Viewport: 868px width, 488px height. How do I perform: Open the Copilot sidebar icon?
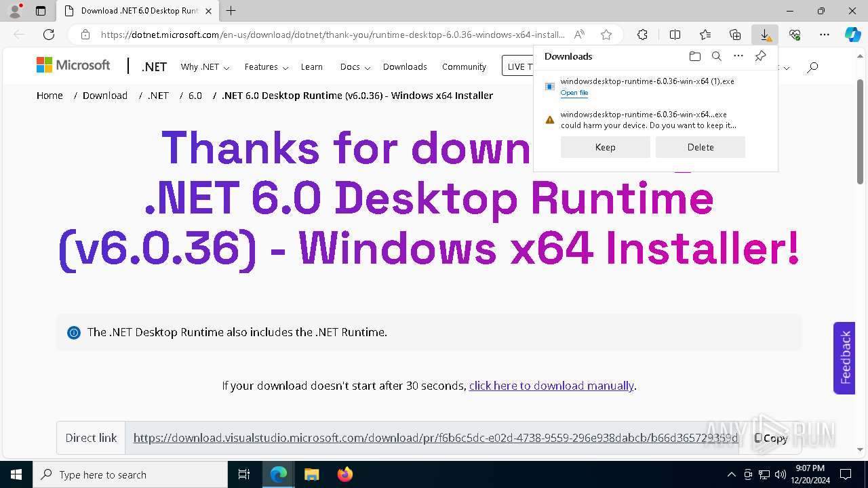pos(852,35)
